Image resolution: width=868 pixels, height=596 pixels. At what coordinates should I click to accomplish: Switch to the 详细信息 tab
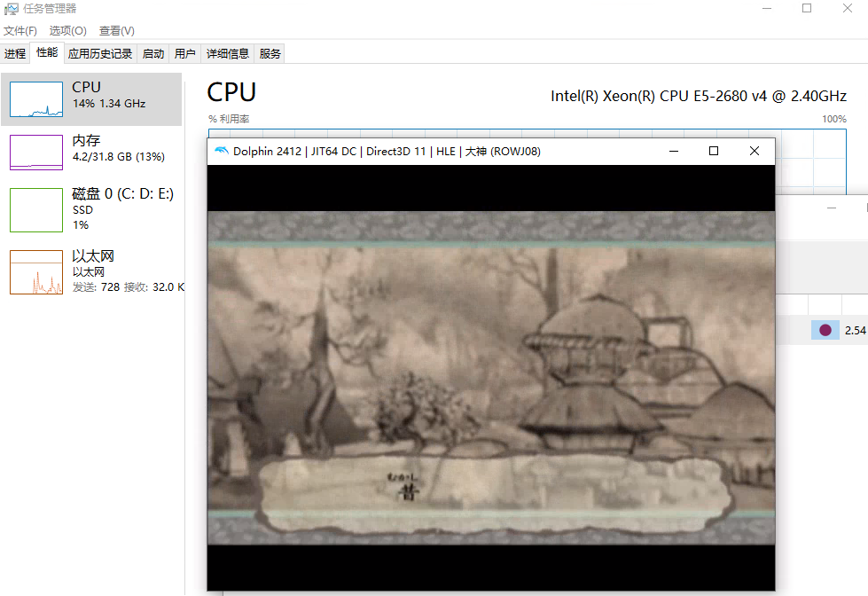pos(228,54)
